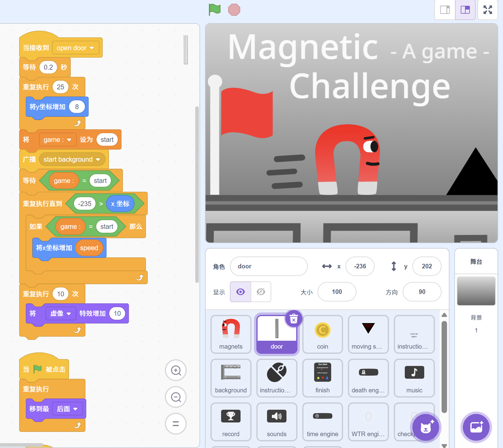Hide the door sprite with crossed-eye icon
Viewport: 503px width, 448px height.
[261, 292]
